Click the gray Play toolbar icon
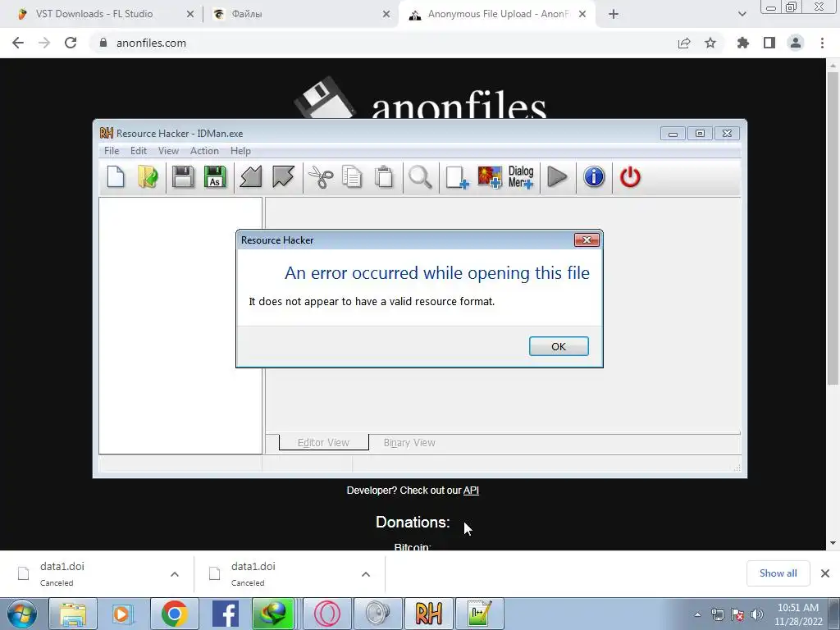 (x=557, y=177)
